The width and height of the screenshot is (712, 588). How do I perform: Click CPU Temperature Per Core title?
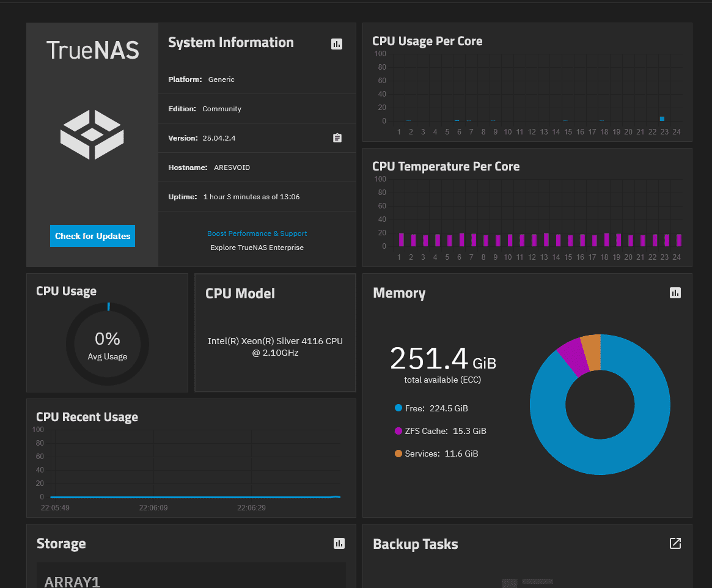coord(446,167)
